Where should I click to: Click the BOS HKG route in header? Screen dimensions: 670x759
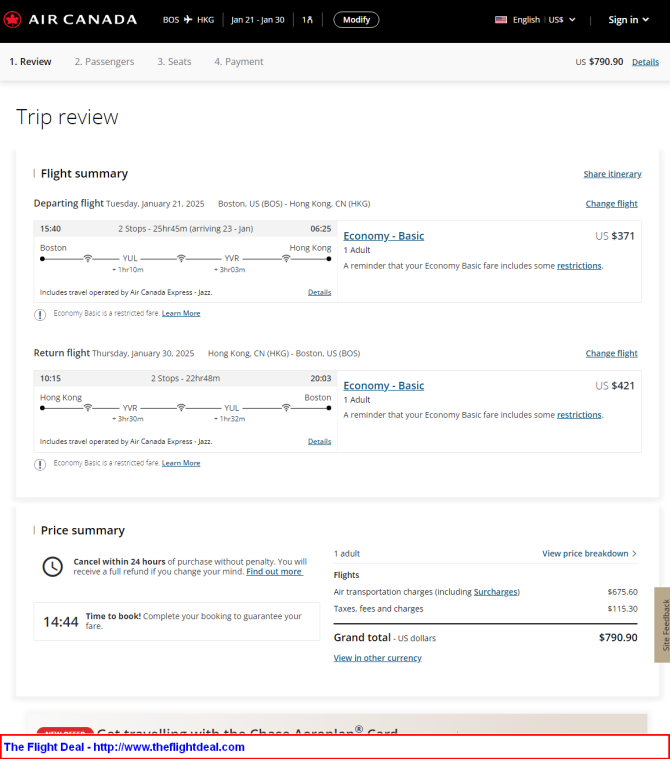(x=188, y=20)
